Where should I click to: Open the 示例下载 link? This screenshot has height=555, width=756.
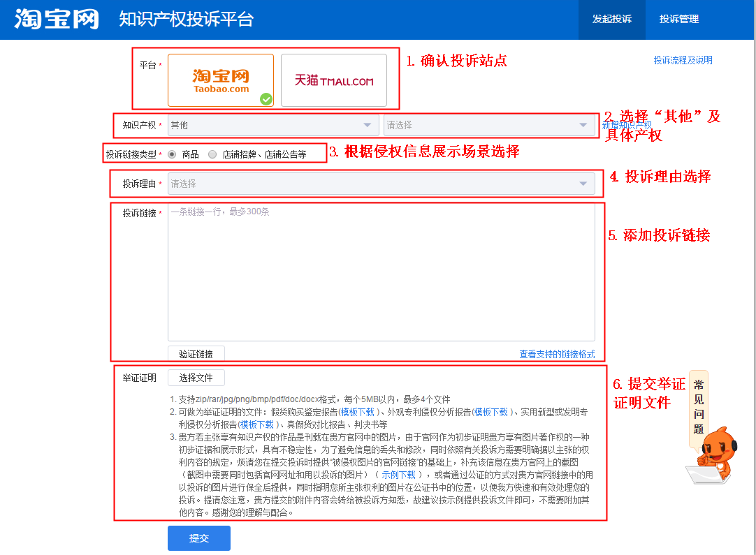pyautogui.click(x=398, y=474)
